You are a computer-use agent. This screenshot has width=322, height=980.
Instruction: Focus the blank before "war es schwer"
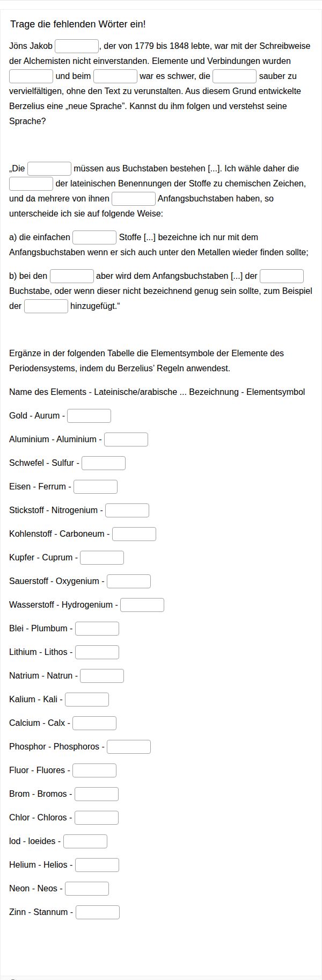click(x=115, y=76)
